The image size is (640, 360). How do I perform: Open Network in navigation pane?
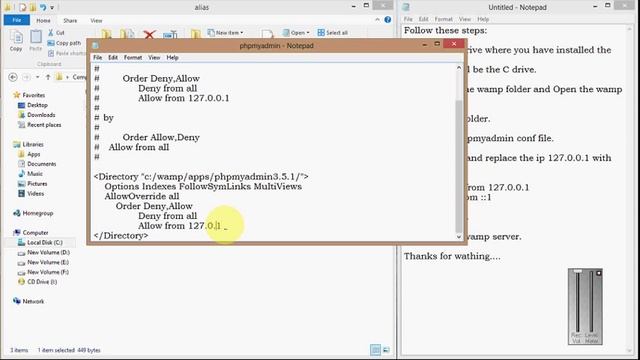click(28, 301)
